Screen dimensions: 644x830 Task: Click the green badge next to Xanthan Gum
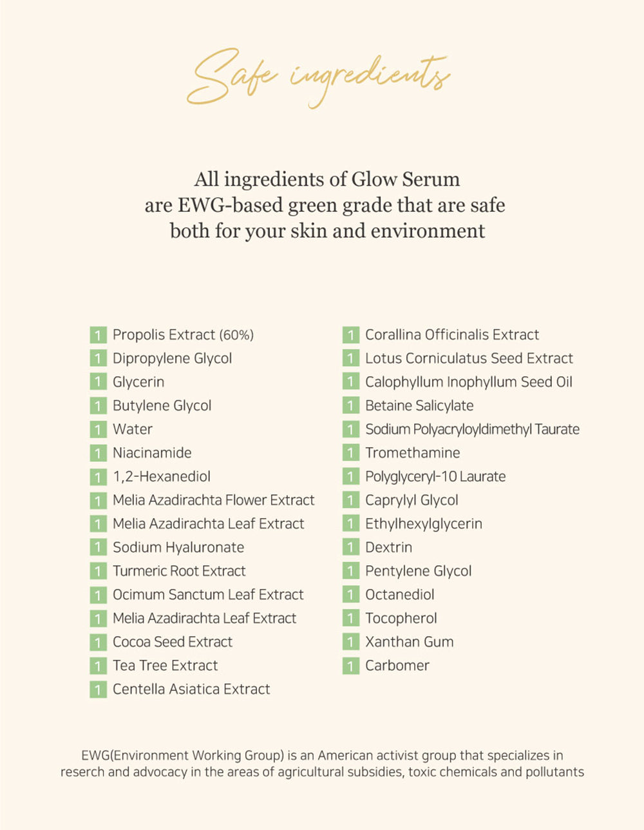click(x=350, y=642)
